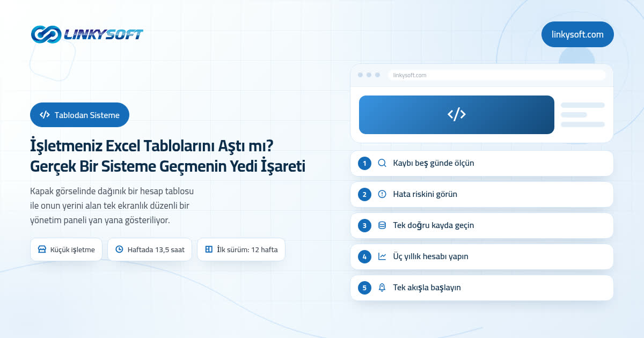Image resolution: width=644 pixels, height=338 pixels.
Task: Click the blue code banner in mock browser
Action: coord(456,115)
